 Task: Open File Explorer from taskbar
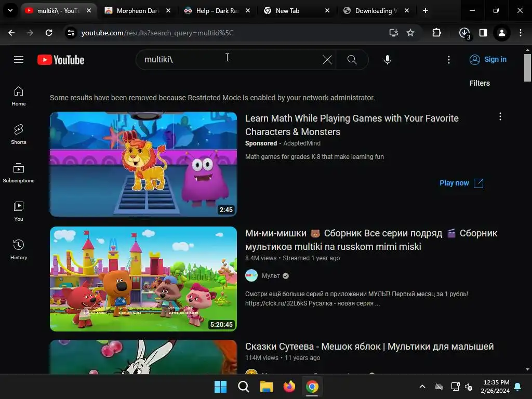[x=267, y=387]
